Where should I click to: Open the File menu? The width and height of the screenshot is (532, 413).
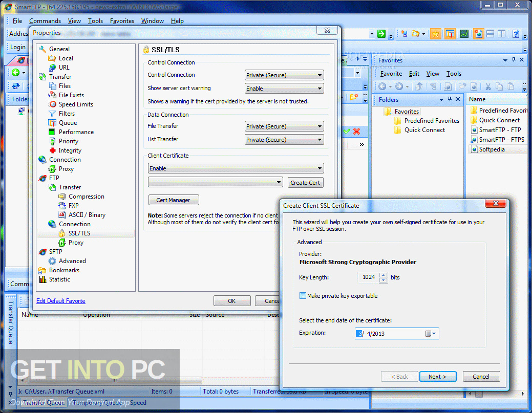point(17,21)
